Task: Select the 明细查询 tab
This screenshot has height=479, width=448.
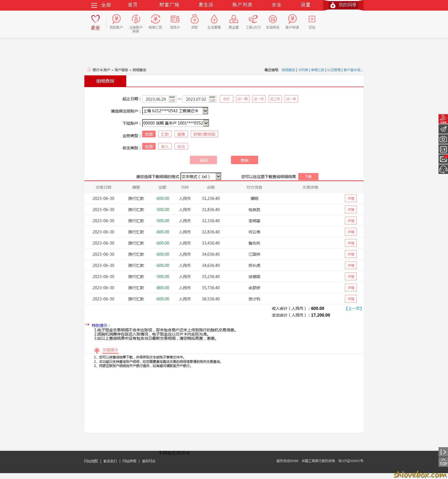Action: click(105, 81)
